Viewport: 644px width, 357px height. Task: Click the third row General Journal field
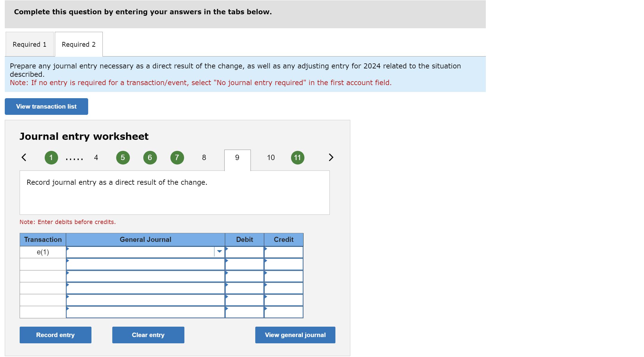pos(145,276)
